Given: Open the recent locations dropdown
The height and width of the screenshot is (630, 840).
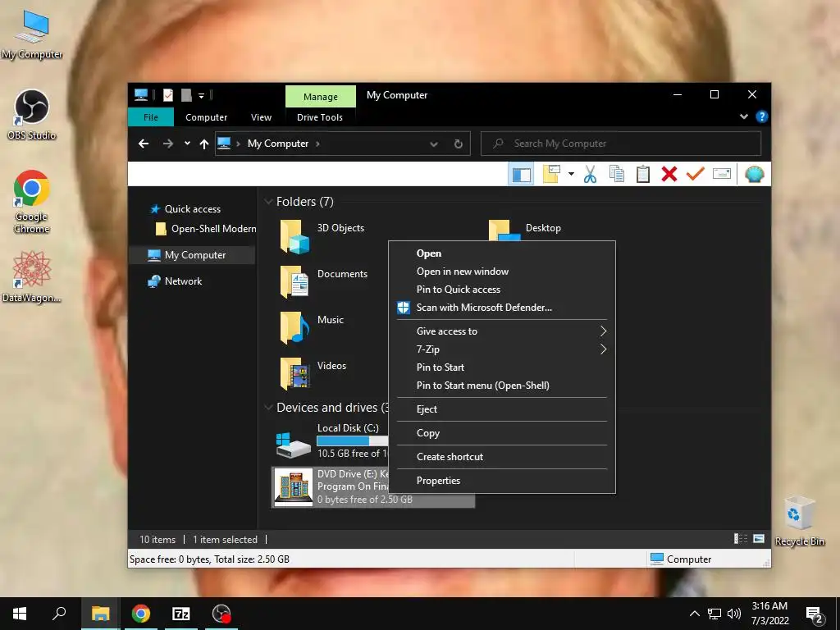Looking at the screenshot, I should (x=187, y=143).
